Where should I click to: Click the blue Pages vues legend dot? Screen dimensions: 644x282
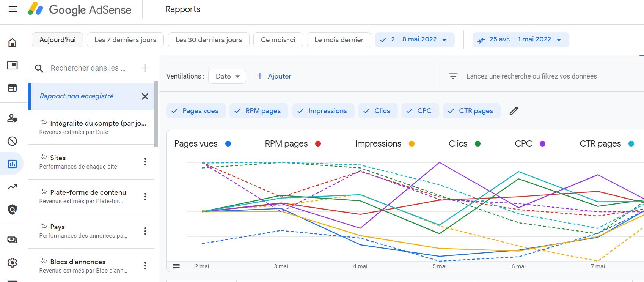pos(228,144)
